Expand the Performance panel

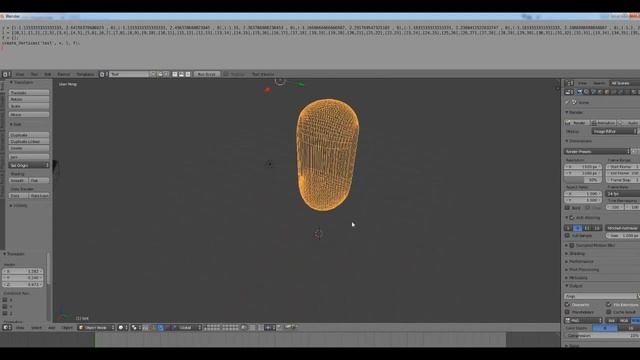[579, 261]
